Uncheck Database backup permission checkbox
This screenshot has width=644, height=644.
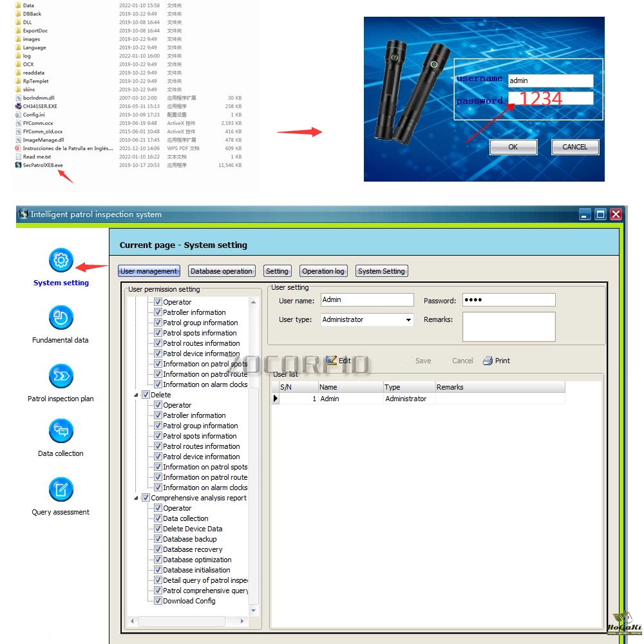(158, 539)
